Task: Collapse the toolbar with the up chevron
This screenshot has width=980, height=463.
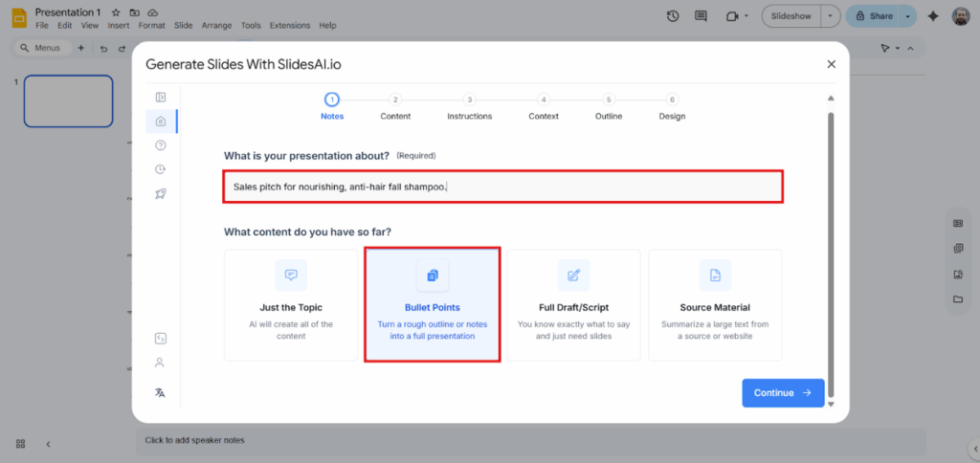Action: (x=909, y=48)
